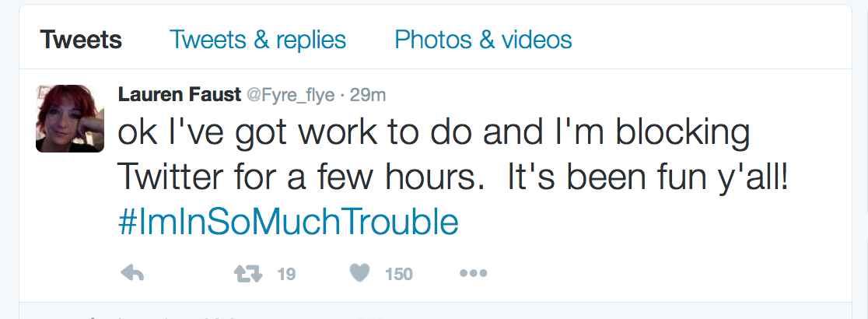
Task: Click the like count showing 150
Action: [398, 274]
